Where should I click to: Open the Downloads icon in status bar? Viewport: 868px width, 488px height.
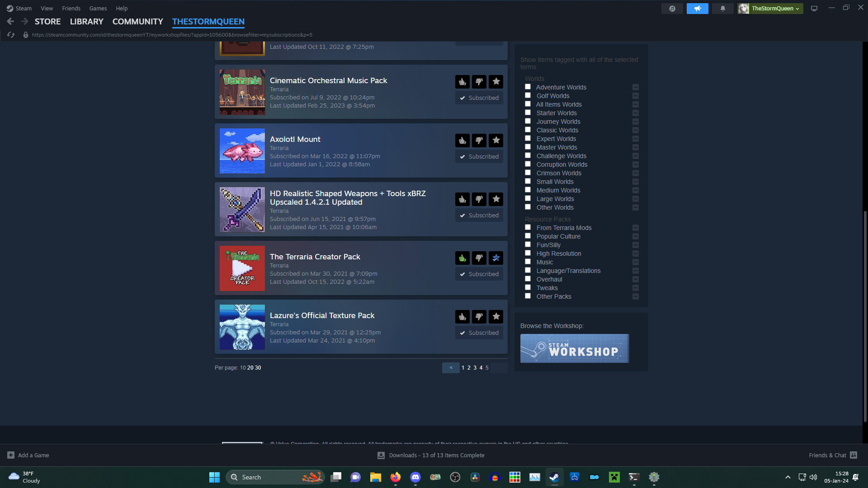(x=381, y=455)
